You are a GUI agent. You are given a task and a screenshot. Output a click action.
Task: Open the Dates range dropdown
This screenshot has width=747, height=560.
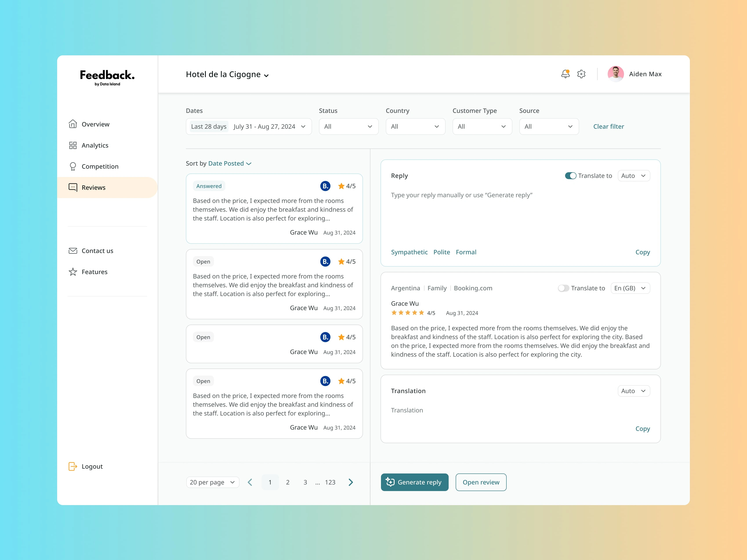click(248, 126)
